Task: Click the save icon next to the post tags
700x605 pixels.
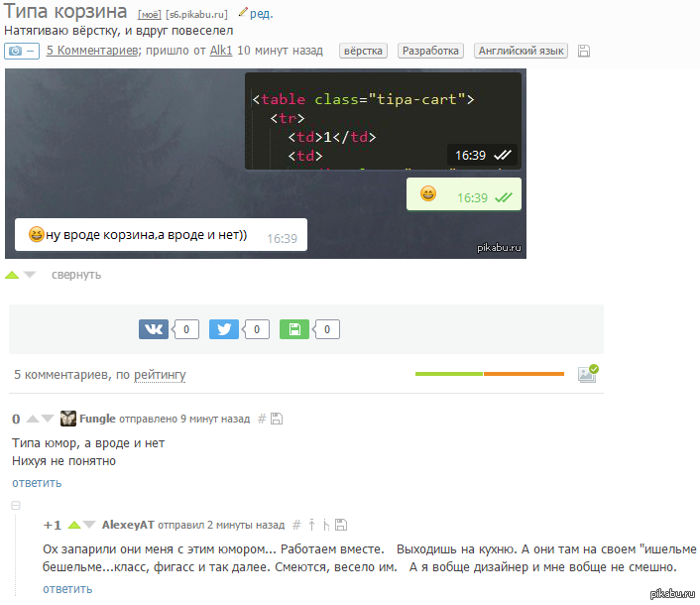Action: (x=584, y=51)
